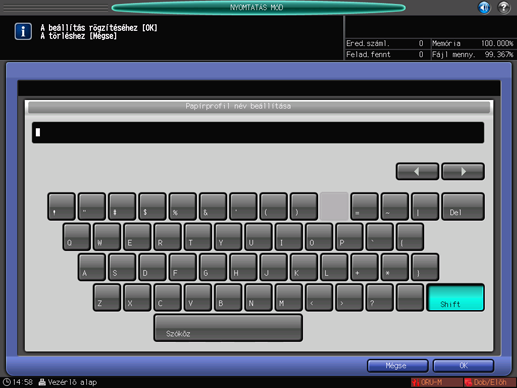Cancel with the Mégse button
517x388 pixels.
[x=397, y=366]
